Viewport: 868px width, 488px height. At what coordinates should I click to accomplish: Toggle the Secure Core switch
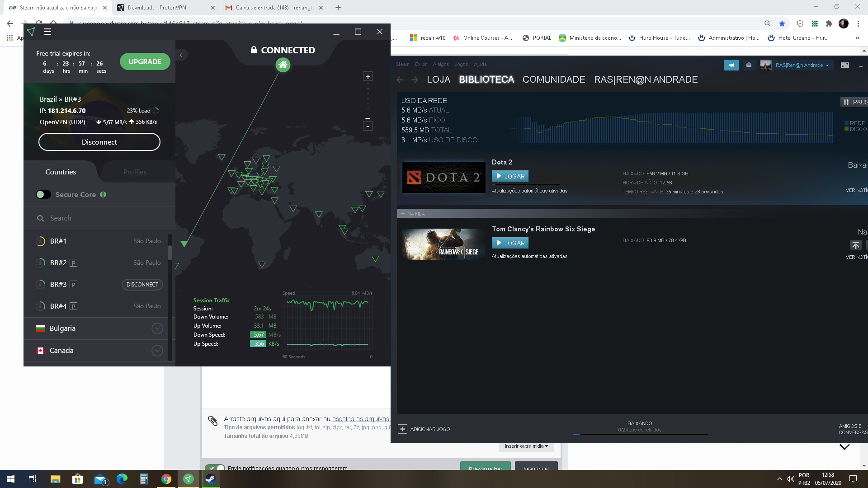43,194
